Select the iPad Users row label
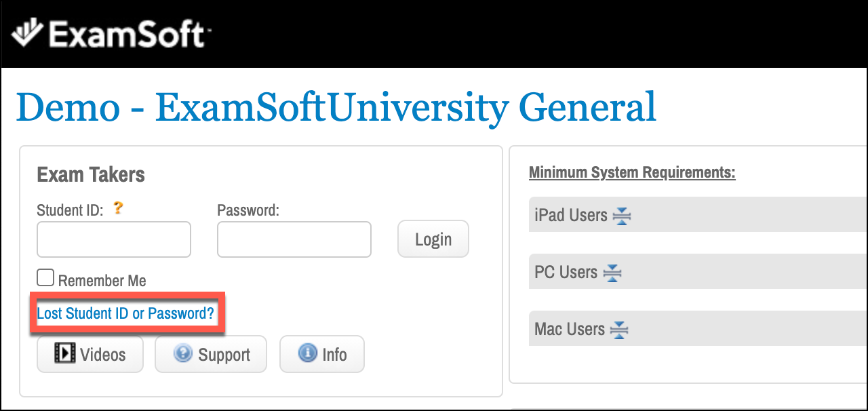 (571, 215)
